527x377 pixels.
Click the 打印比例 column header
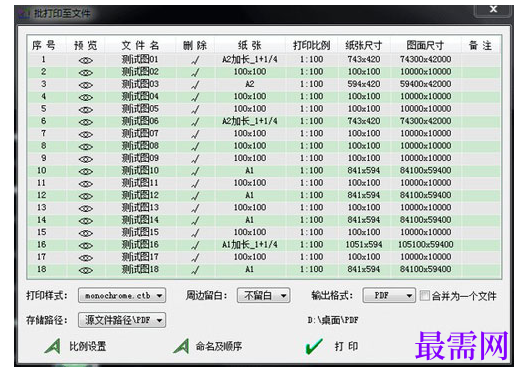(312, 45)
